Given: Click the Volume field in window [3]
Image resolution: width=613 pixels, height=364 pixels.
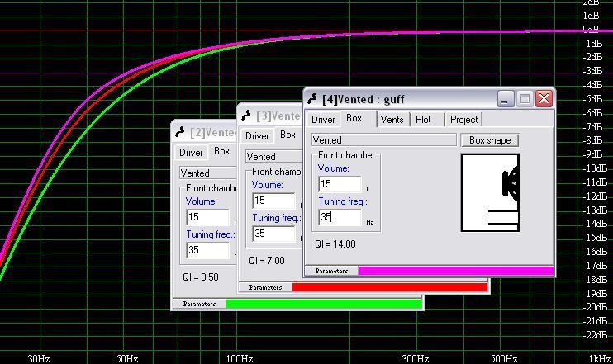Looking at the screenshot, I should pos(273,201).
